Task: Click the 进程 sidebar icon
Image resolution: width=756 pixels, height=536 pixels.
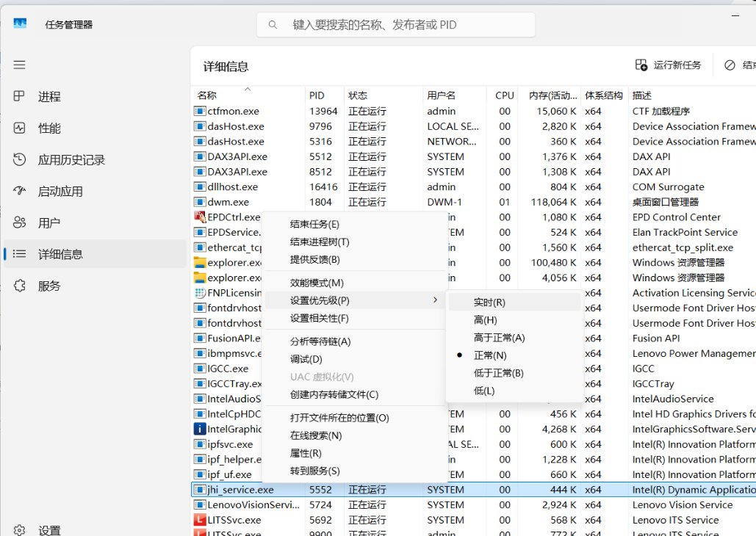Action: [x=19, y=96]
